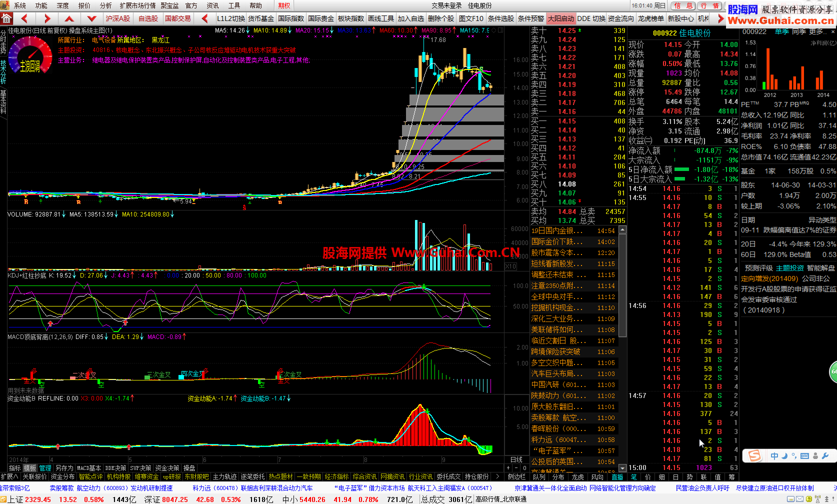The image size is (837, 504).
Task: Click the wrench settings icon in IME bar
Action: [x=825, y=456]
